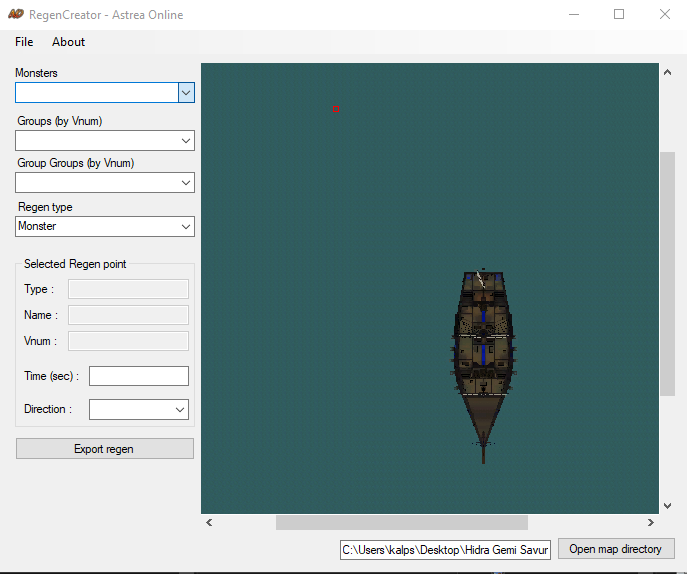The height and width of the screenshot is (574, 687).
Task: Click the Monsters combo text field
Action: point(97,93)
